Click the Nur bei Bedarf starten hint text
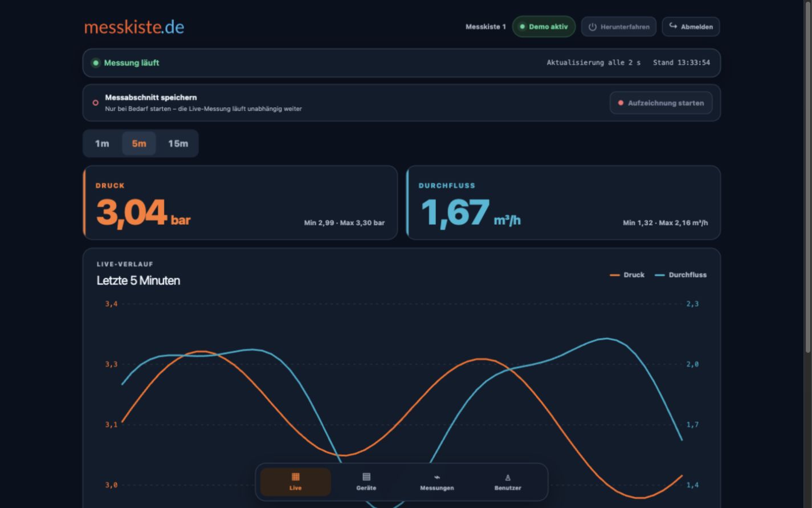The height and width of the screenshot is (508, 812). click(x=203, y=109)
